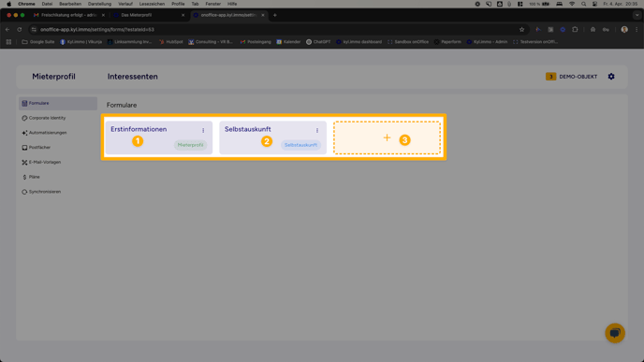Switch to the Interessenten tab
This screenshot has width=644, height=362.
click(133, 77)
